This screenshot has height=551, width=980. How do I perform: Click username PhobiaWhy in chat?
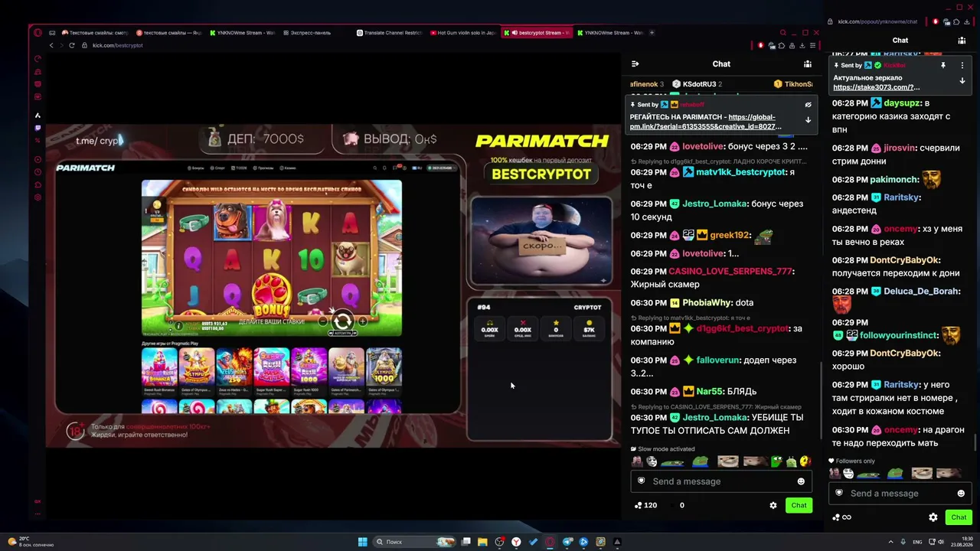(707, 303)
